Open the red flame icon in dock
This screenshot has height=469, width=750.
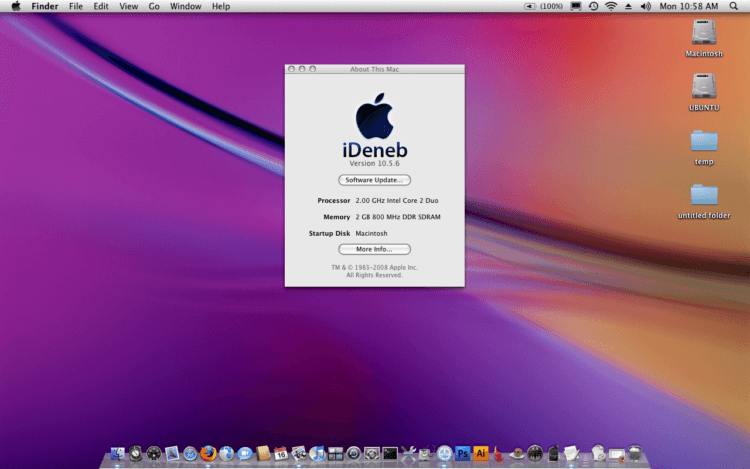(498, 453)
